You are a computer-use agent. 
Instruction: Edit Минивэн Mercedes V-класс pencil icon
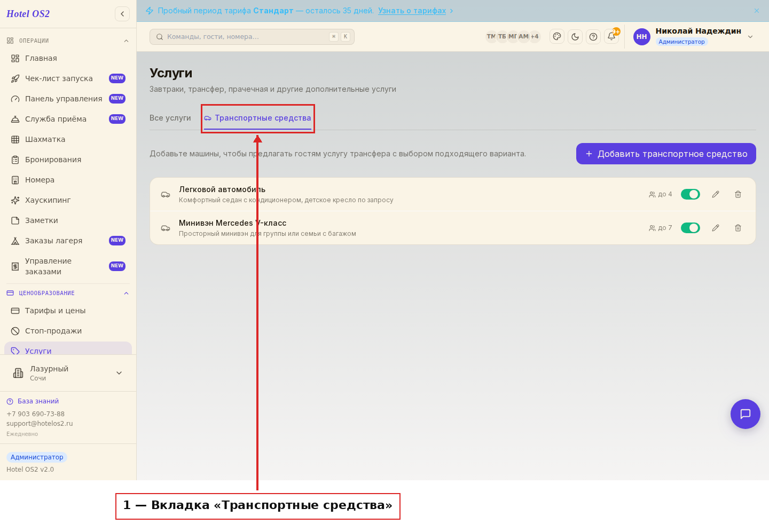(716, 228)
